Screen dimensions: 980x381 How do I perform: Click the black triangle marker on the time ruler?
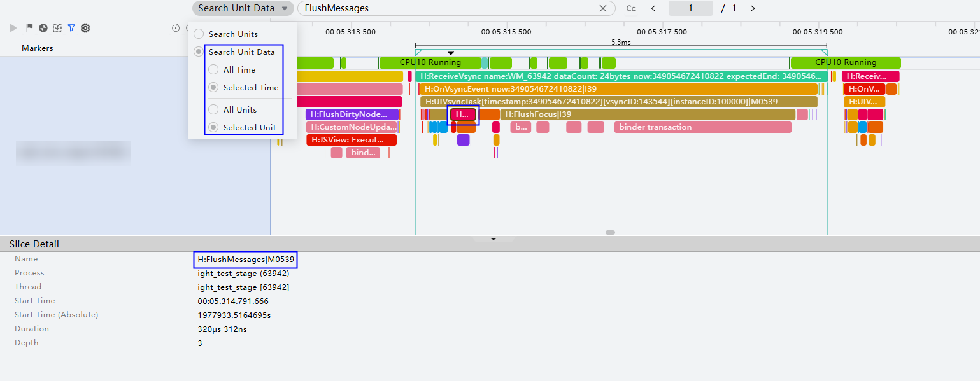450,53
